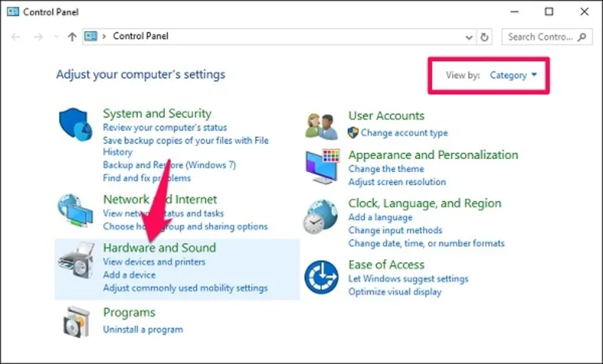Image resolution: width=603 pixels, height=364 pixels.
Task: Open the Hardware and Sound printer icon
Action: pyautogui.click(x=76, y=260)
